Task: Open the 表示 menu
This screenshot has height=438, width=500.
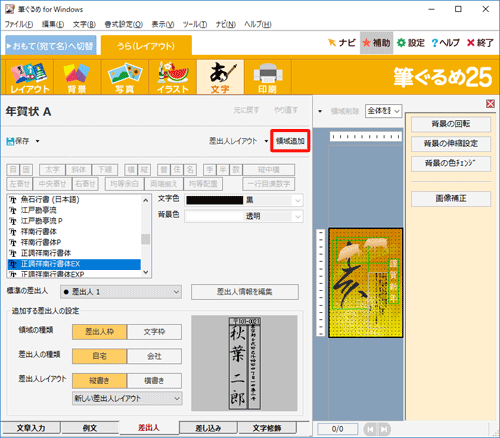Action: tap(163, 24)
